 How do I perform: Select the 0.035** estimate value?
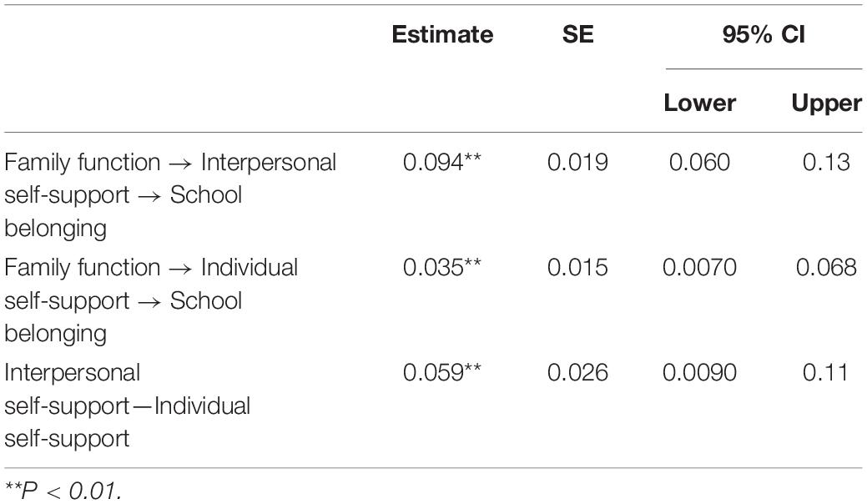[441, 267]
